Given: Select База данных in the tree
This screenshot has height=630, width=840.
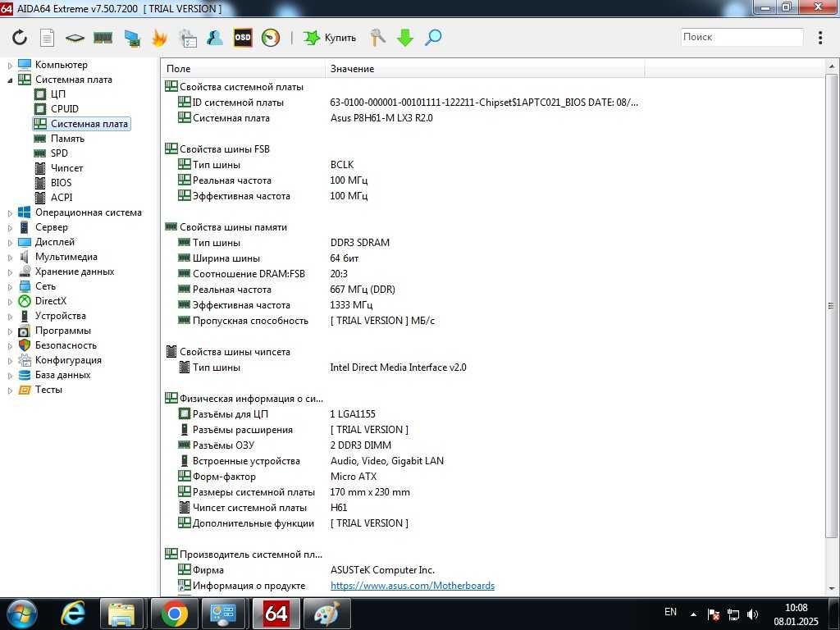Looking at the screenshot, I should 62,374.
